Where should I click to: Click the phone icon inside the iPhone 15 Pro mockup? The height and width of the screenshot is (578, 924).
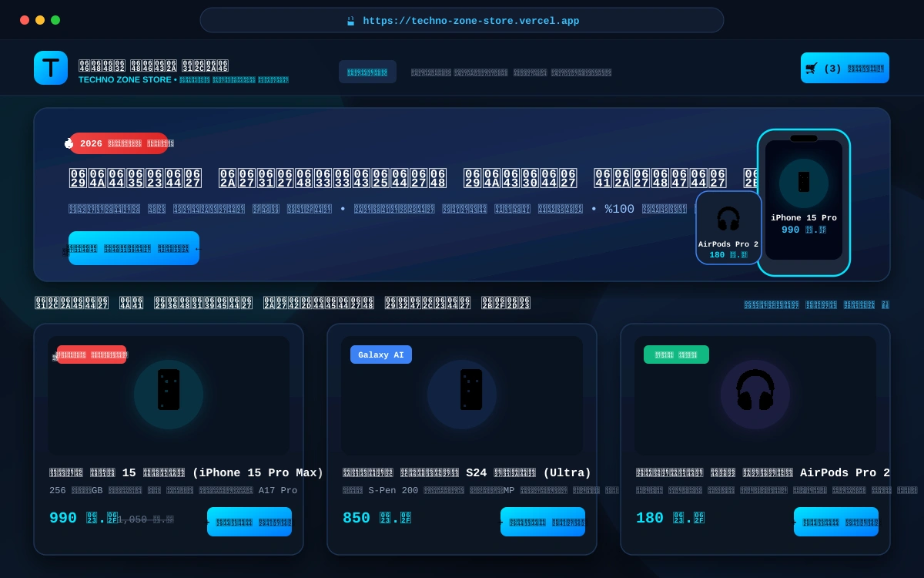coord(804,183)
